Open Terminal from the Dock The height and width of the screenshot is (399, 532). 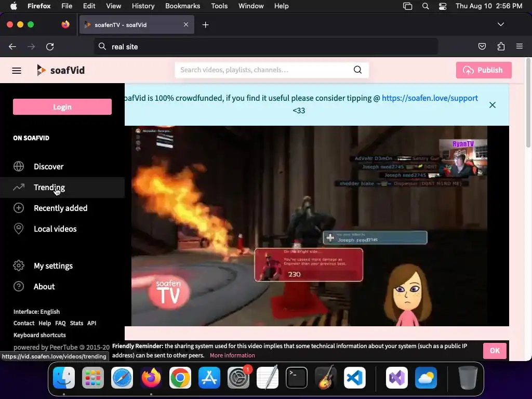(297, 378)
